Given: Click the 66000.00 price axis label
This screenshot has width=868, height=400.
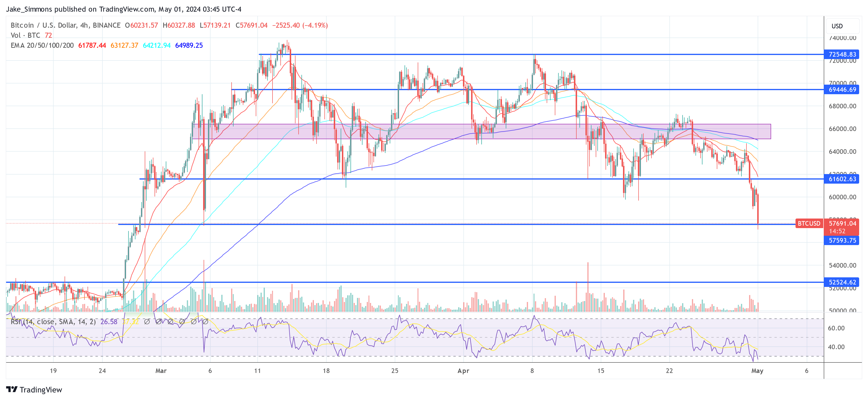Looking at the screenshot, I should tap(842, 129).
